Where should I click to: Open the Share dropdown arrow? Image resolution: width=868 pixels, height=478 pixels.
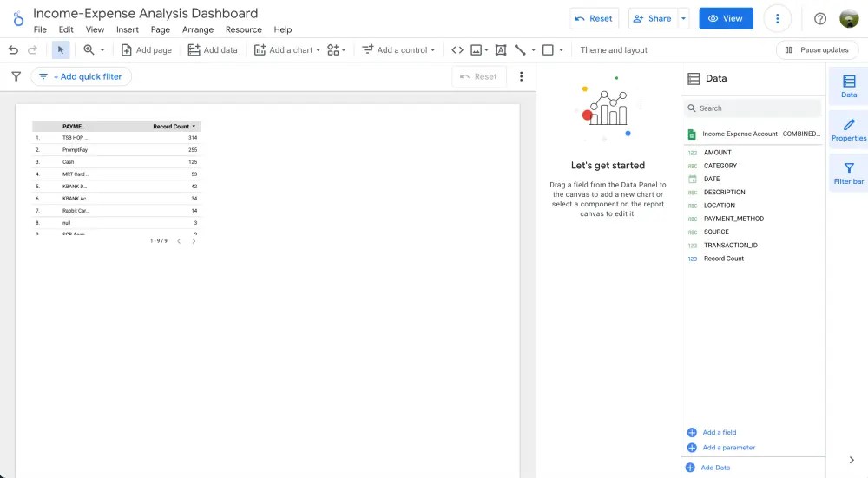coord(684,18)
